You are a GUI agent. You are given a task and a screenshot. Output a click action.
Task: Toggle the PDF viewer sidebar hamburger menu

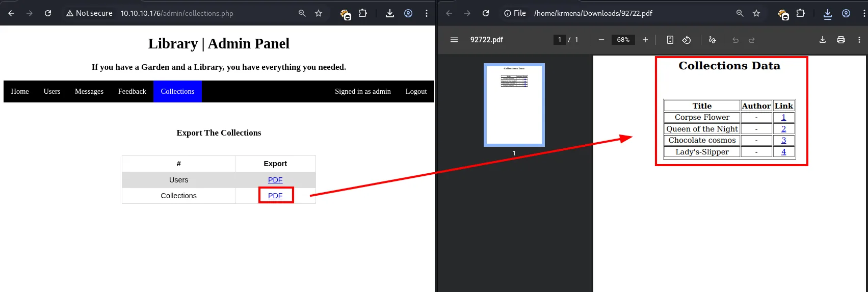coord(454,40)
